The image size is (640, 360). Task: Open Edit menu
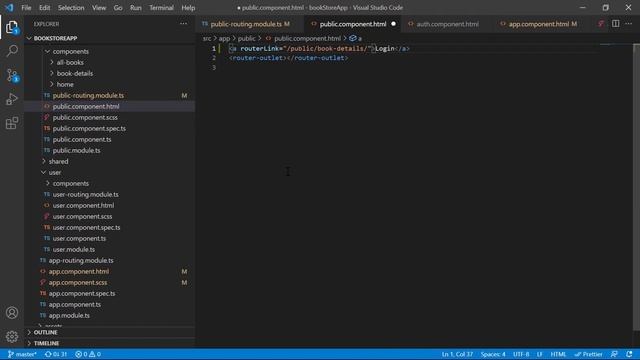coord(44,8)
